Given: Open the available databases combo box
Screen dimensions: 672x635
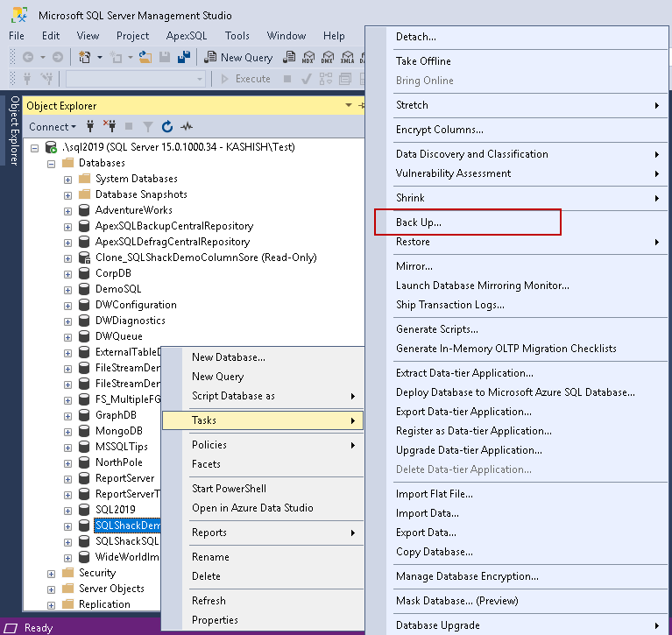Looking at the screenshot, I should 136,79.
